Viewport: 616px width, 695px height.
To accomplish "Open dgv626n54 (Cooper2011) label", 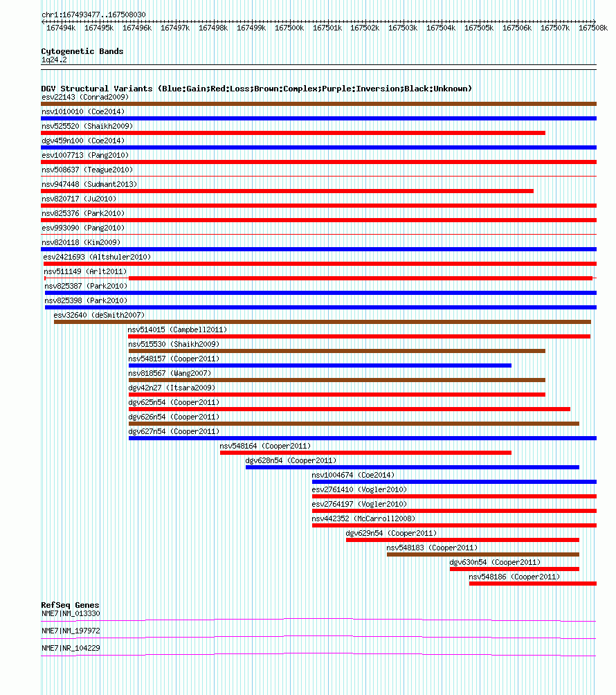I will point(174,417).
